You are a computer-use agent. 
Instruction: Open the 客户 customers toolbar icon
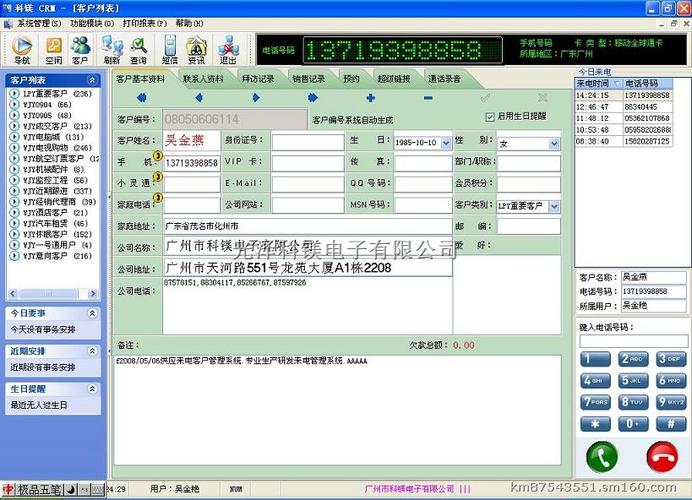[80, 50]
